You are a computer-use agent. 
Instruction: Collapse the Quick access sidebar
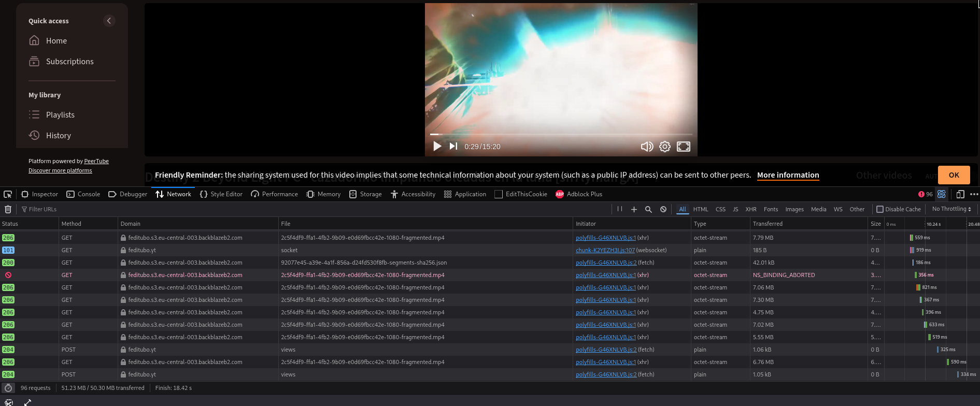(x=109, y=21)
